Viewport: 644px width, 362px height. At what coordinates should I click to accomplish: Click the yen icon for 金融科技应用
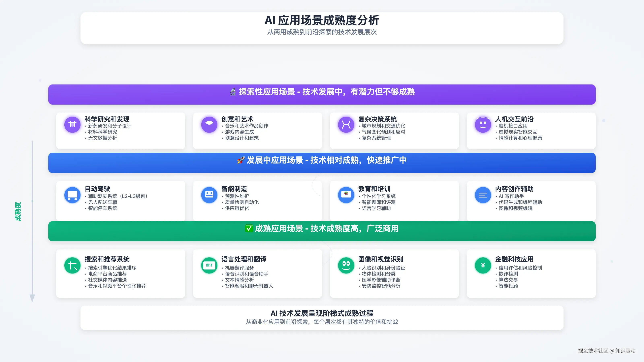pos(483,265)
